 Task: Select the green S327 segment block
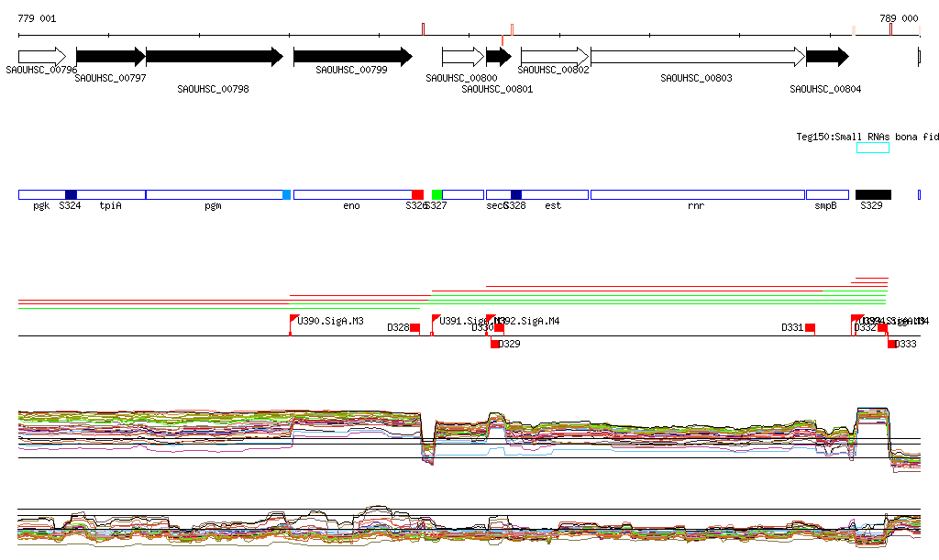[437, 195]
